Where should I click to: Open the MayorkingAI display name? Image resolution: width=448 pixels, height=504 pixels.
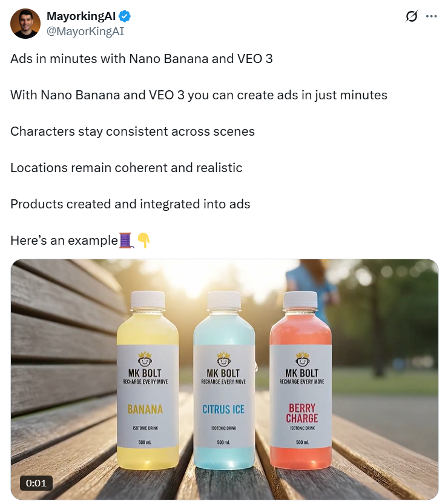tap(81, 16)
